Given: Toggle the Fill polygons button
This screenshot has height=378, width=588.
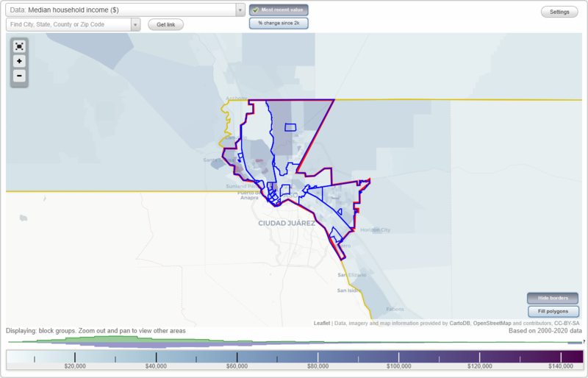Looking at the screenshot, I should [553, 311].
